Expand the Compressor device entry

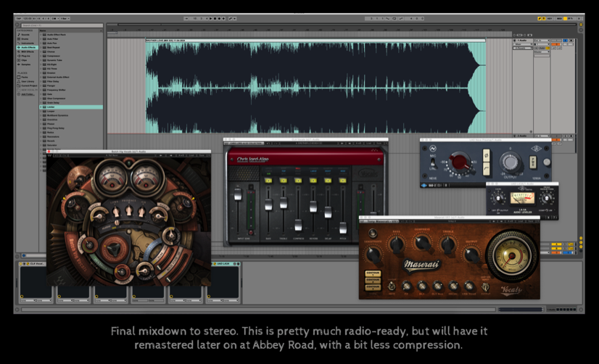[x=41, y=56]
